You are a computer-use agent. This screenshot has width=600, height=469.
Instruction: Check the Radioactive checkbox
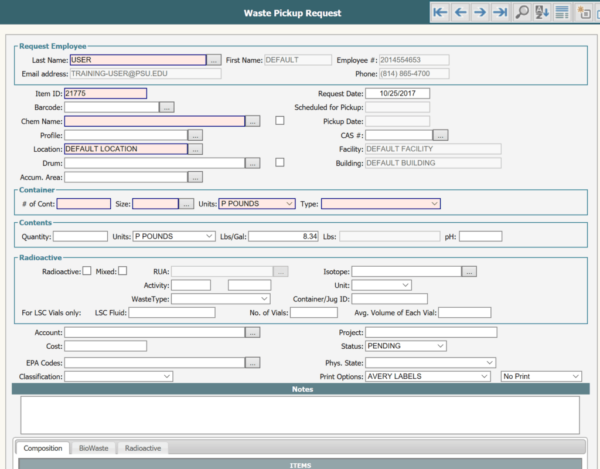click(x=87, y=270)
